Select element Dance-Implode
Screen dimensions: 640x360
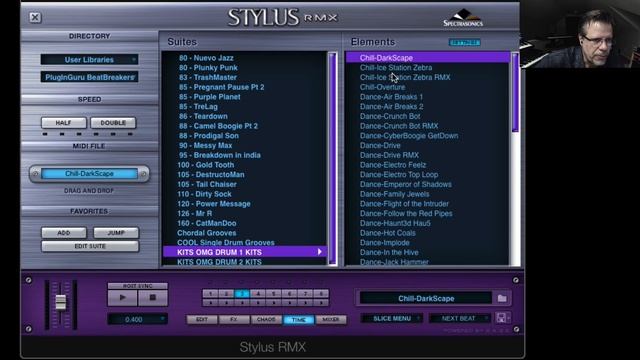coord(384,243)
